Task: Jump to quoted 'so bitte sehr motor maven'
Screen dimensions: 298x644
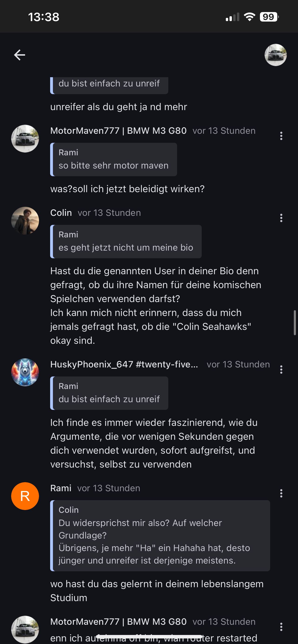Action: pos(113,159)
